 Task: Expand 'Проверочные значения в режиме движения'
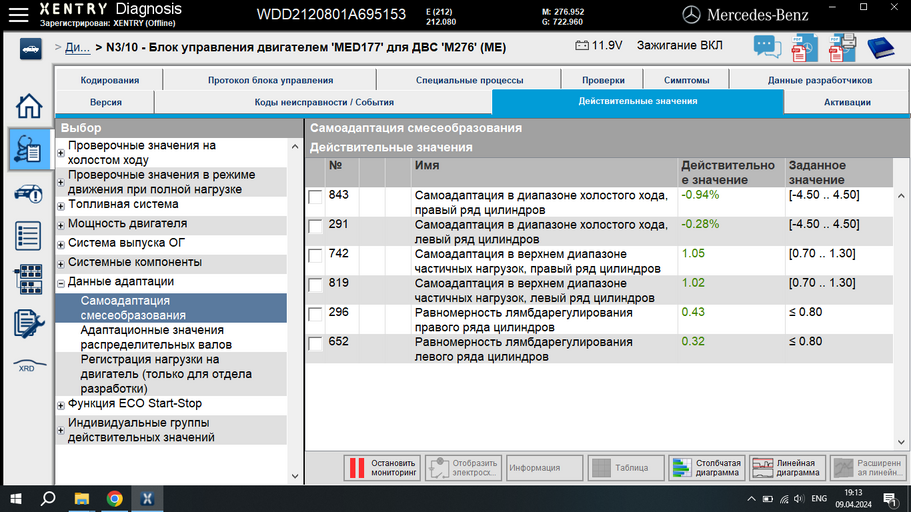[x=61, y=182]
